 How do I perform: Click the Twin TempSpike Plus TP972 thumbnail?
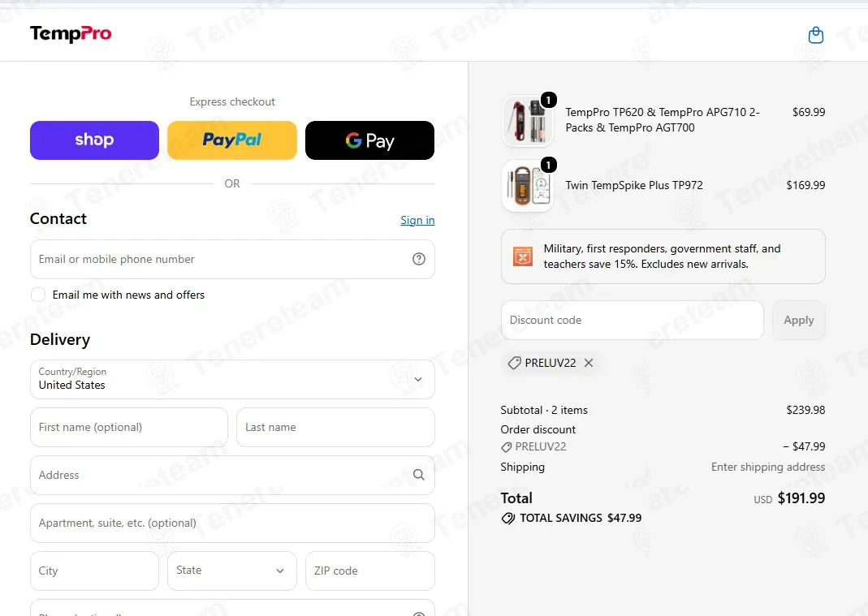[528, 186]
